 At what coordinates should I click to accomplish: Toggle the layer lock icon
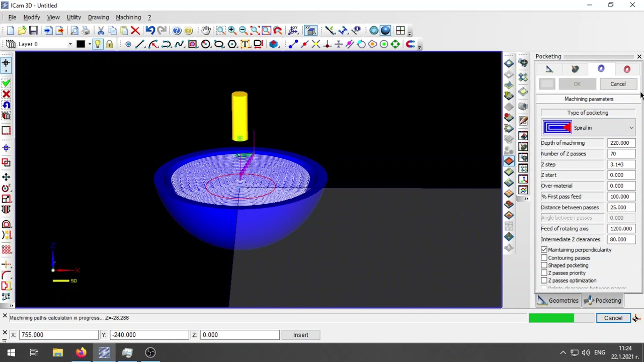(109, 44)
